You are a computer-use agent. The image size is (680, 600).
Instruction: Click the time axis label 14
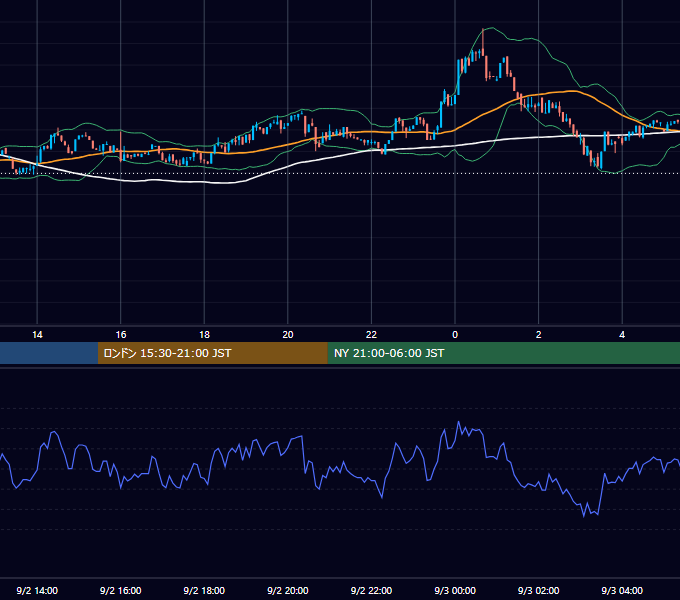37,335
